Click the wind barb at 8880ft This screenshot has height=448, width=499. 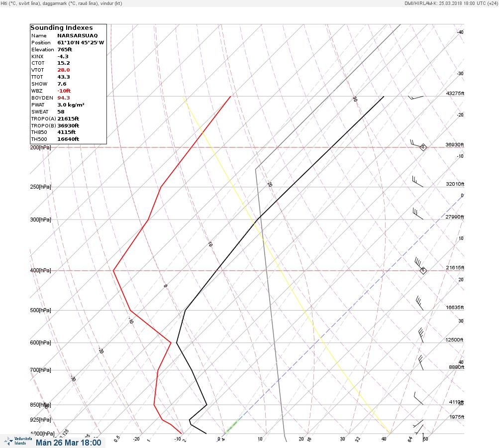coord(421,363)
